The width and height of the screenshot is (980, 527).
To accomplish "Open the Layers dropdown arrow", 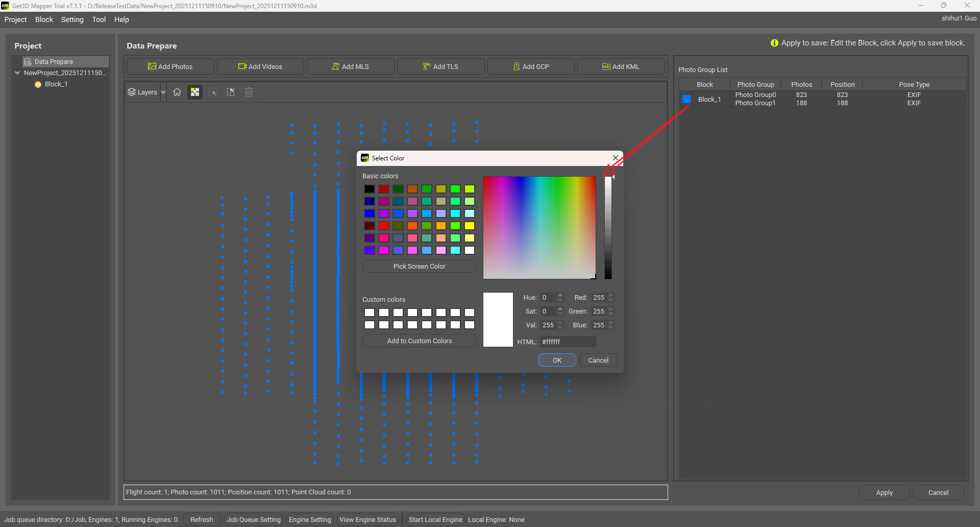I will (163, 92).
